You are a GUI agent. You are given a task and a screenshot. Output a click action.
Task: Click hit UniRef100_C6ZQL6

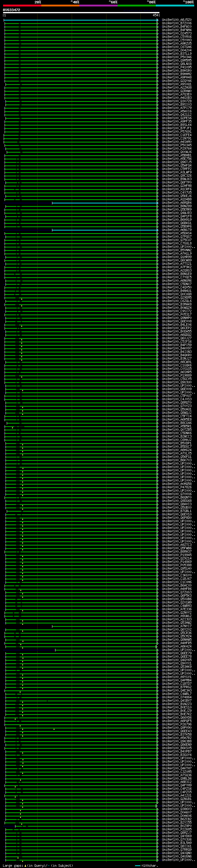tap(177, 301)
